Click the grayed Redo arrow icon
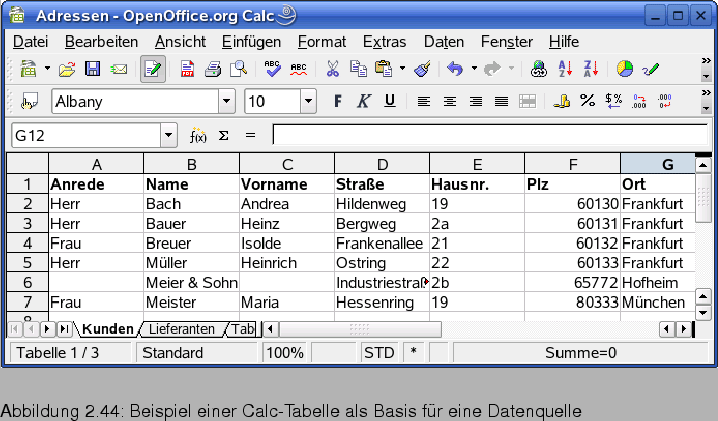The width and height of the screenshot is (718, 421). tap(492, 69)
